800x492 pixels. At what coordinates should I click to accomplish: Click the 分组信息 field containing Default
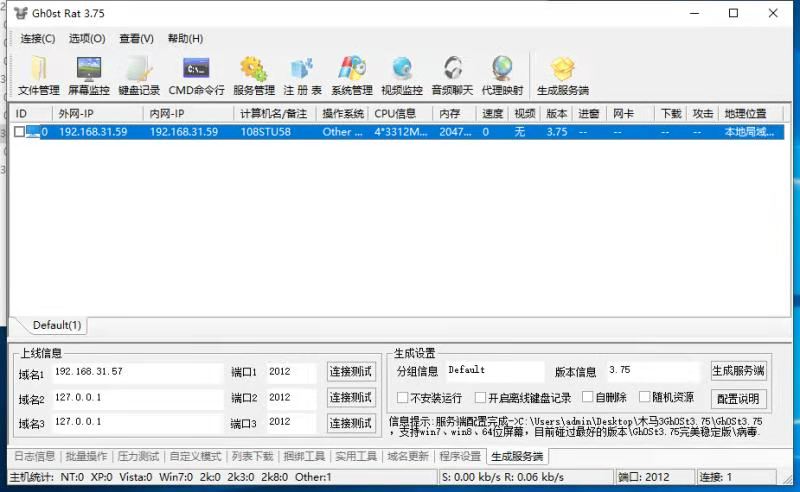pos(494,371)
